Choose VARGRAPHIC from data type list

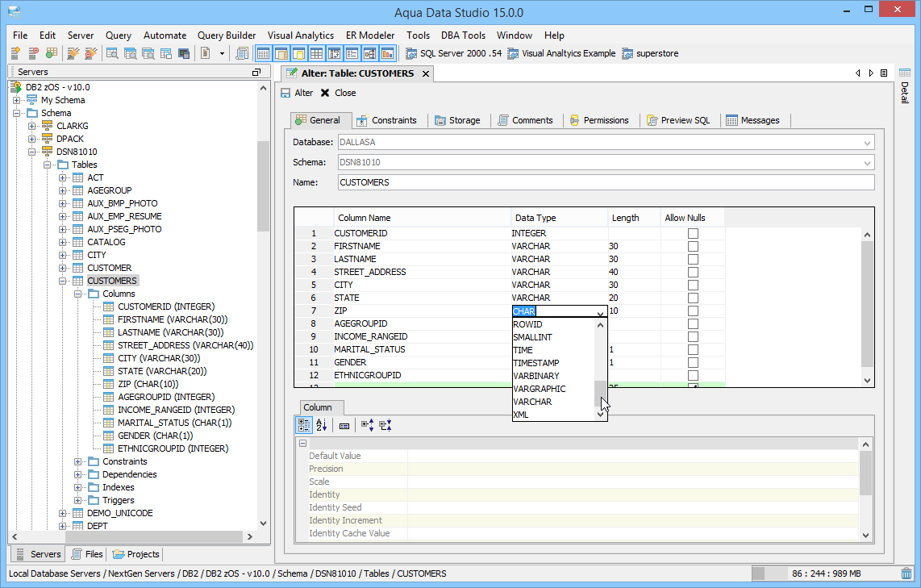point(540,389)
